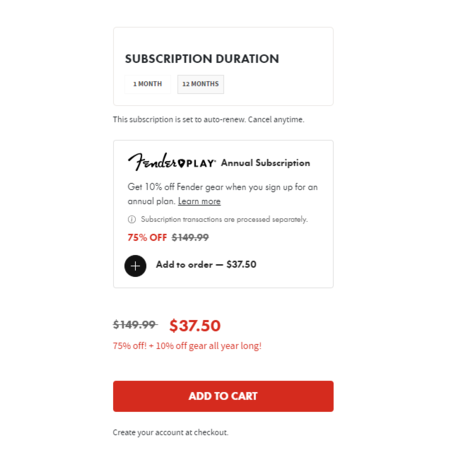This screenshot has height=450, width=450.
Task: Click the Add to order — $37.50 label
Action: click(206, 265)
